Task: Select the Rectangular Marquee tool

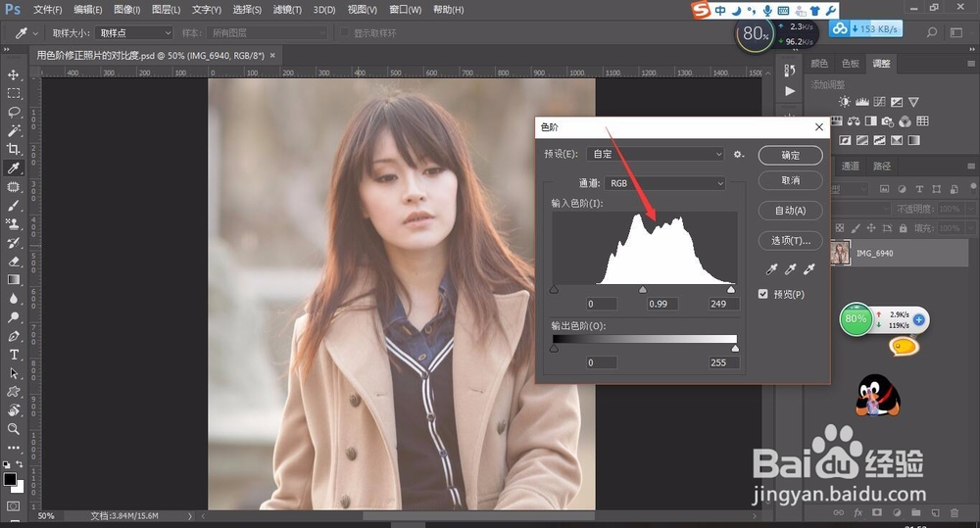Action: (13, 94)
